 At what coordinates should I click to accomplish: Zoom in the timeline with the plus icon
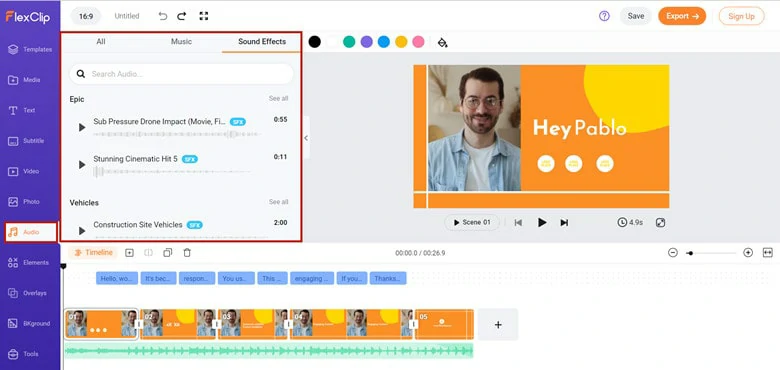point(748,253)
